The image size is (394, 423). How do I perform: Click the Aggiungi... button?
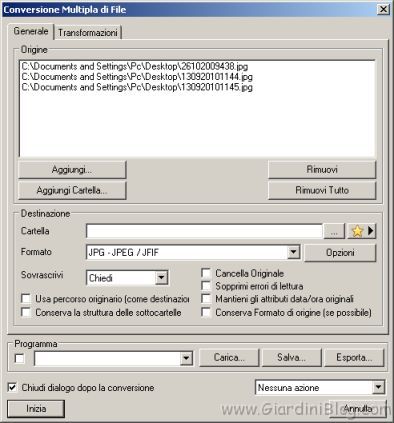coord(72,170)
